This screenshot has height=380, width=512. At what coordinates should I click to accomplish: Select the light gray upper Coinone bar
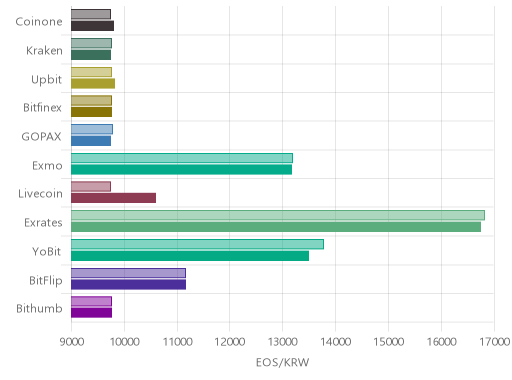coord(91,14)
